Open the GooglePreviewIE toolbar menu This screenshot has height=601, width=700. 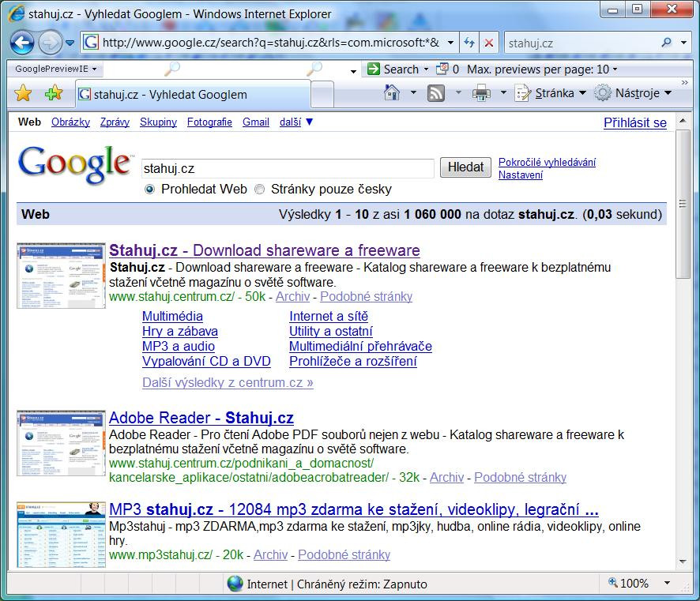[x=55, y=69]
